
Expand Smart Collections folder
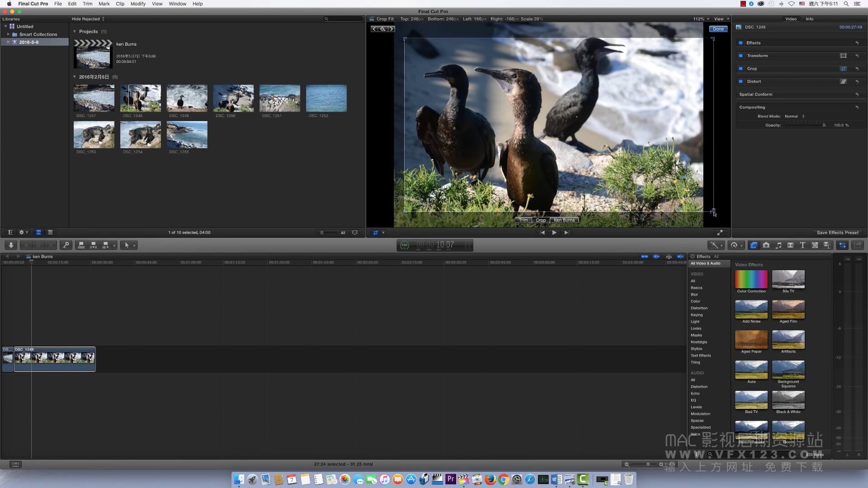click(x=8, y=34)
